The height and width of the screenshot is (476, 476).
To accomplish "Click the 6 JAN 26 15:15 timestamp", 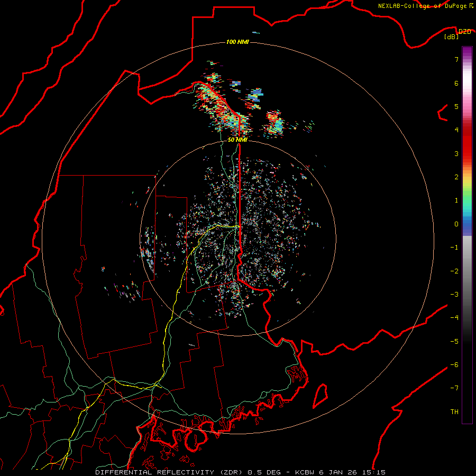I will tap(352, 472).
